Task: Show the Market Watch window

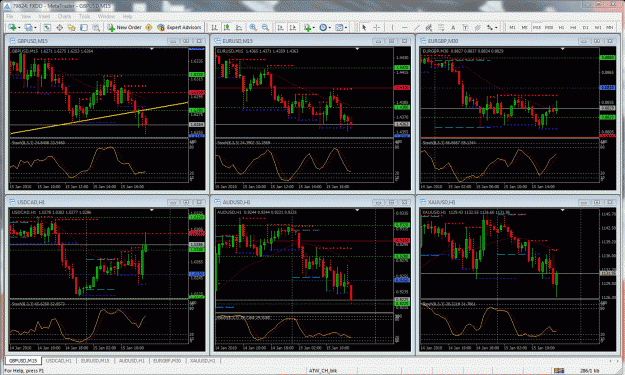Action: 47,27
